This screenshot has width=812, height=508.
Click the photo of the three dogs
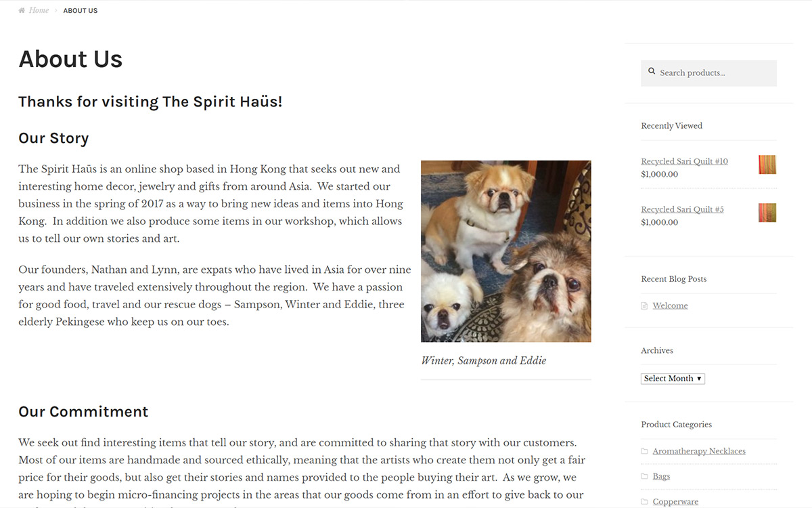point(506,251)
